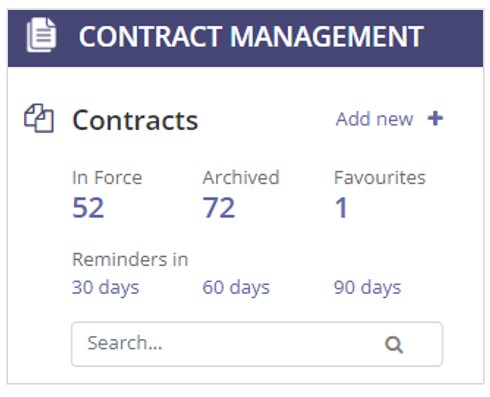This screenshot has width=490, height=397.
Task: Show reminders in 90 days
Action: 367,288
